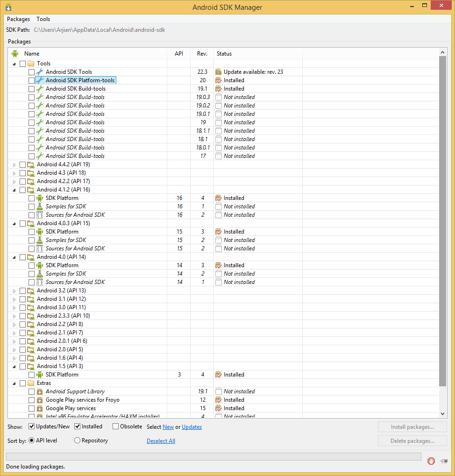This screenshot has height=476, width=455.
Task: Expand Android 2.3.3 (API 10)
Action: tap(14, 316)
